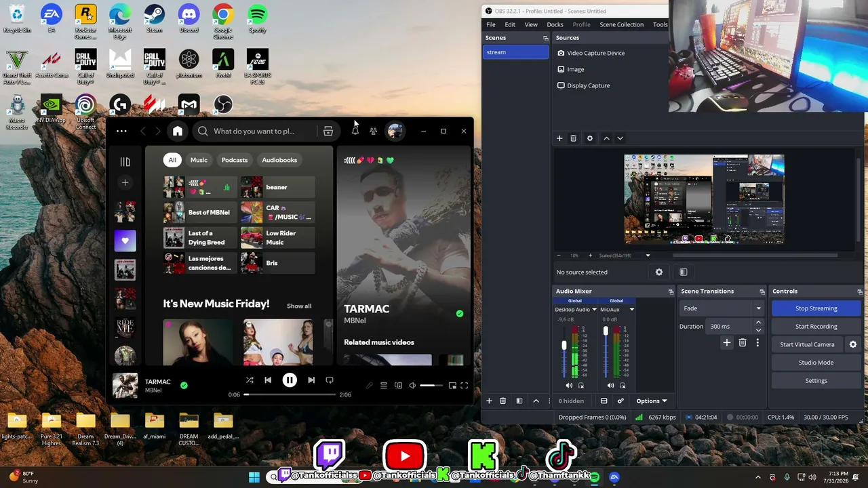Viewport: 868px width, 488px height.
Task: Create new playlist with sidebar plus
Action: coord(125,182)
